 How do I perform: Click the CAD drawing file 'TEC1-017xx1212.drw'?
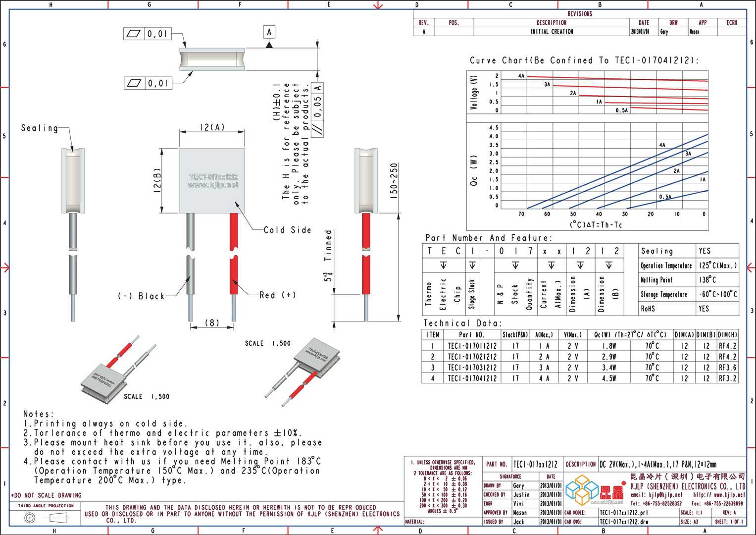(x=624, y=522)
